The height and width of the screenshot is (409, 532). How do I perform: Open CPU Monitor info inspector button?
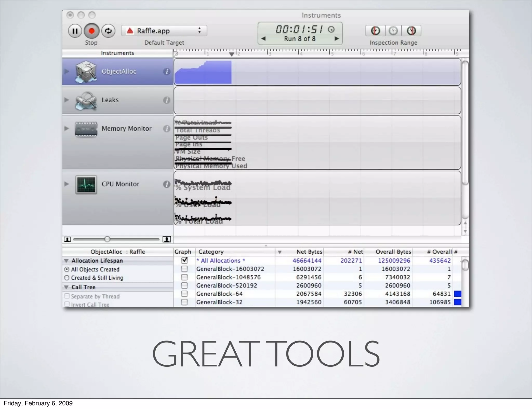coord(167,184)
